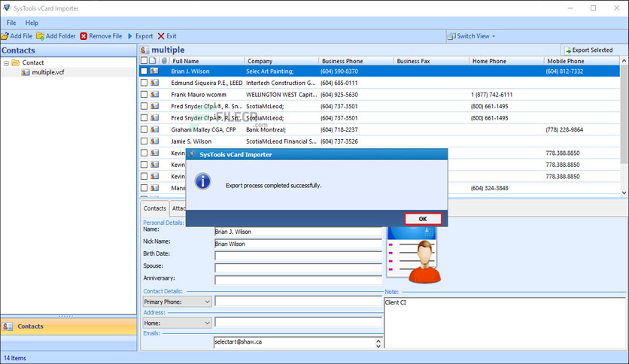Check the box for Jamie S. Wilson
Image resolution: width=629 pixels, height=364 pixels.
(144, 141)
